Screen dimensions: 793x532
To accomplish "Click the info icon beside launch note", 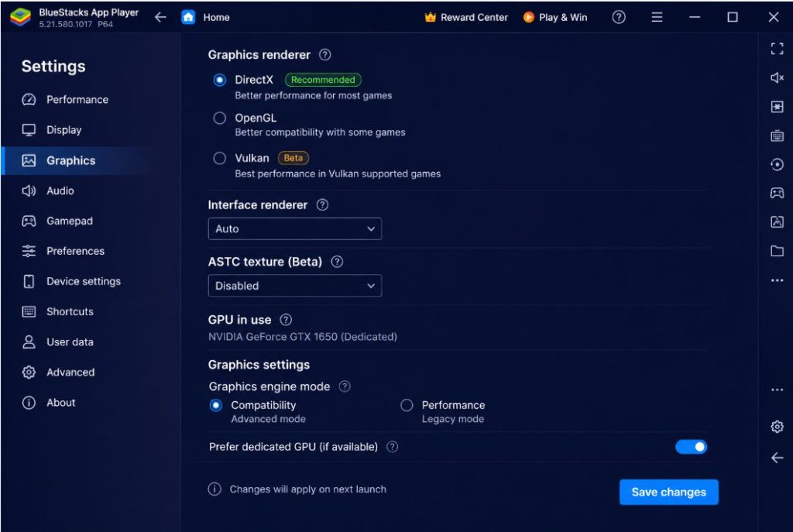I will pos(215,489).
